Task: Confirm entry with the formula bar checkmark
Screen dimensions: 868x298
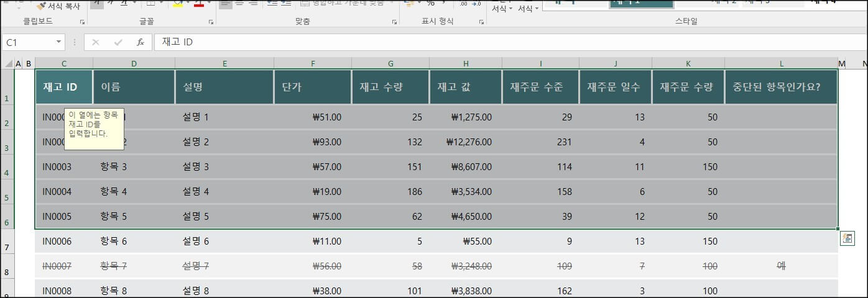Action: [118, 42]
